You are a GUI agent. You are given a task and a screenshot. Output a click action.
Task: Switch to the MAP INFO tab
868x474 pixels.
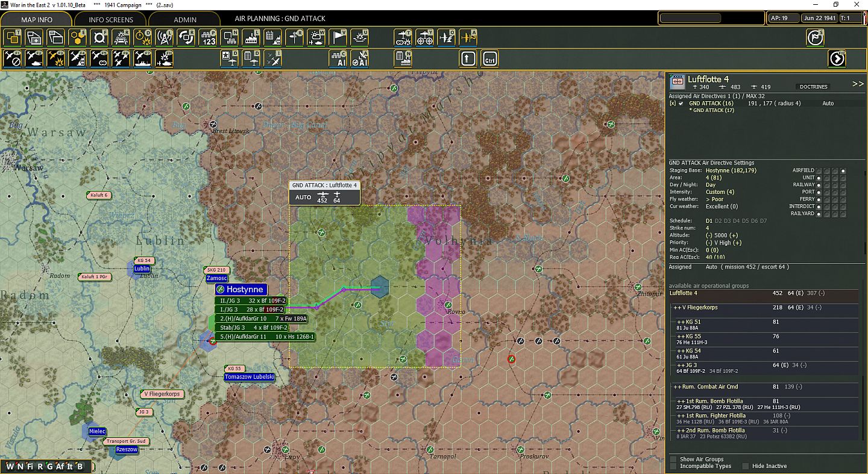pyautogui.click(x=37, y=19)
